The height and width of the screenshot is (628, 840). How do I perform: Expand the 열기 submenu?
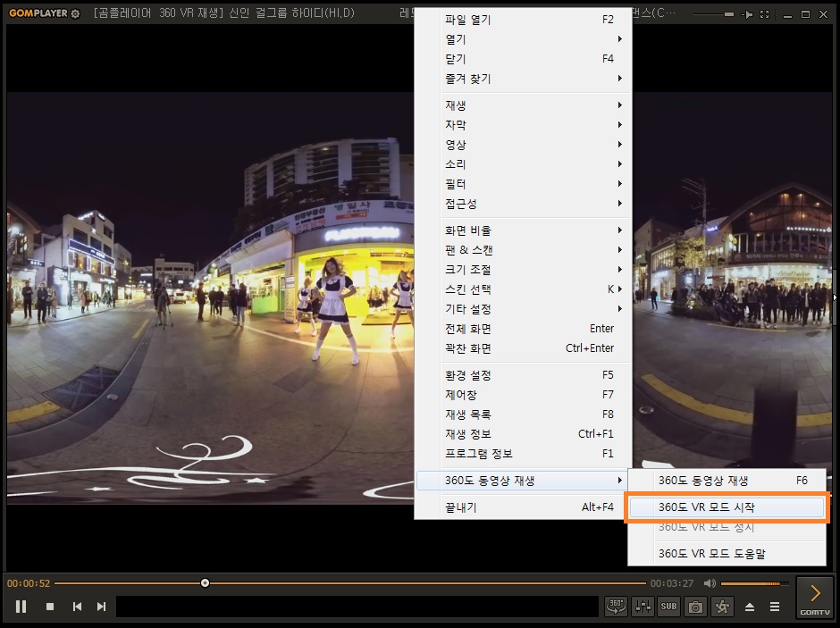pyautogui.click(x=523, y=39)
